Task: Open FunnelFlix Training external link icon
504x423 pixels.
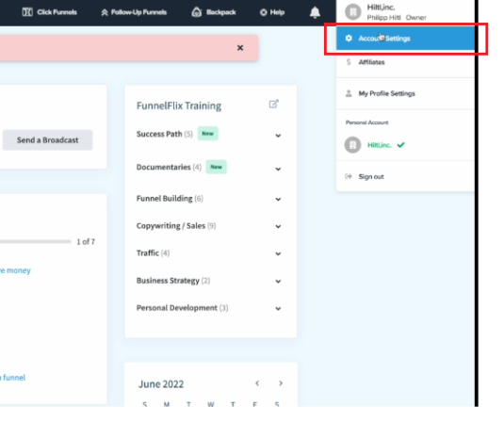Action: point(273,105)
